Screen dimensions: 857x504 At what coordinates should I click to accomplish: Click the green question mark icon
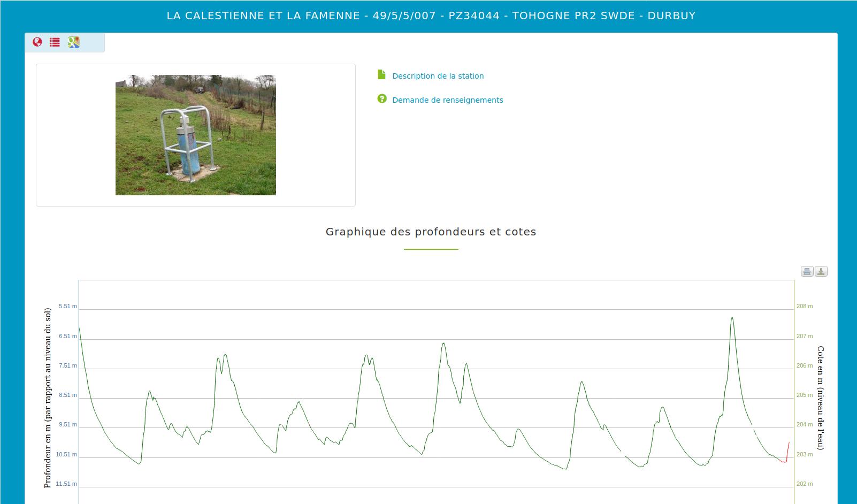pyautogui.click(x=382, y=98)
